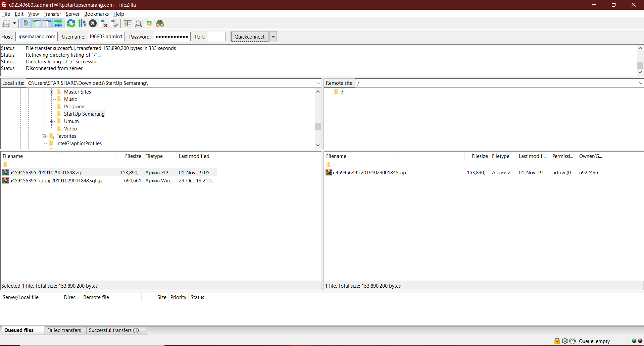The width and height of the screenshot is (644, 346).
Task: Reconnect to the last server
Action: pos(114,23)
